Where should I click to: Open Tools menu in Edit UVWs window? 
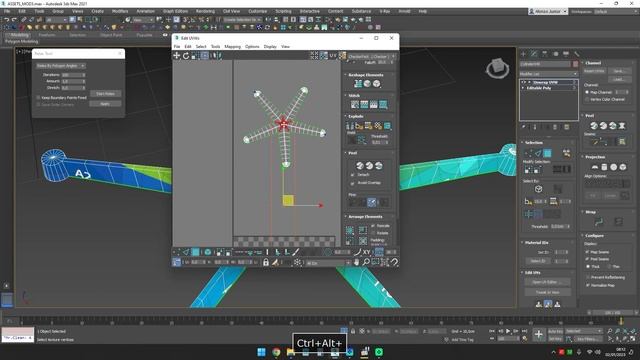tap(216, 47)
